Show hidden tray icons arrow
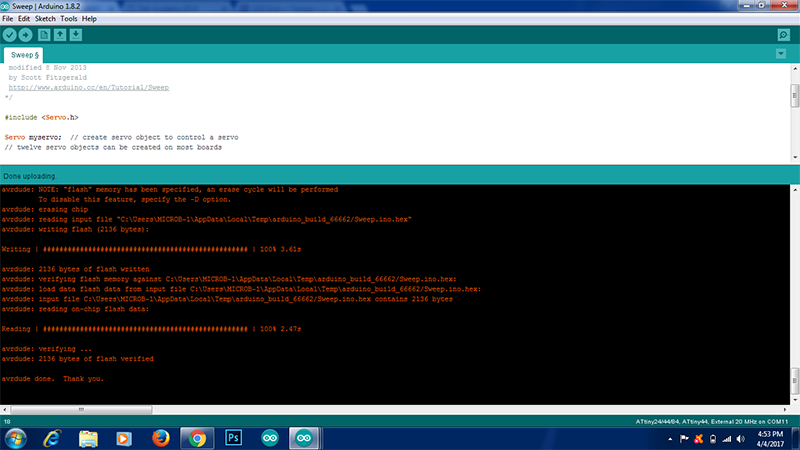Image resolution: width=800 pixels, height=450 pixels. point(670,439)
